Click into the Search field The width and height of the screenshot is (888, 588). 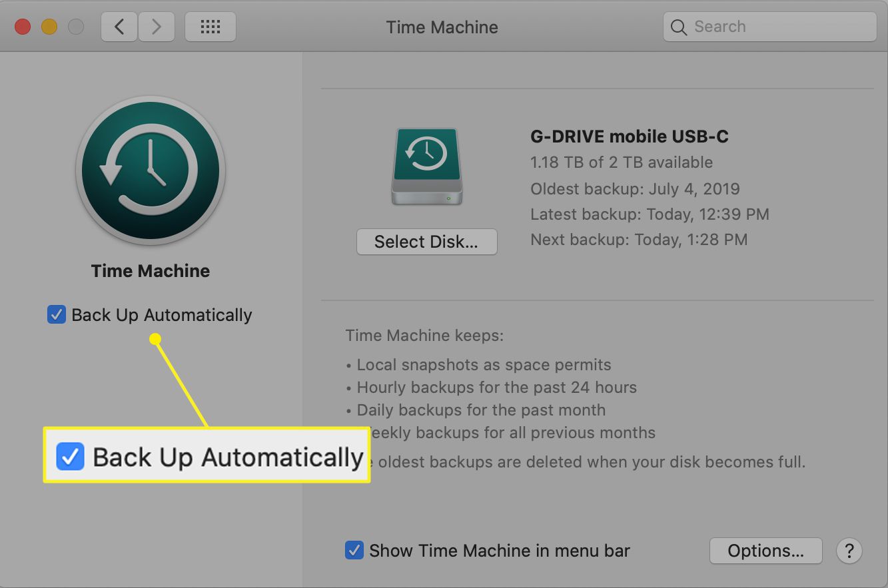click(x=769, y=27)
